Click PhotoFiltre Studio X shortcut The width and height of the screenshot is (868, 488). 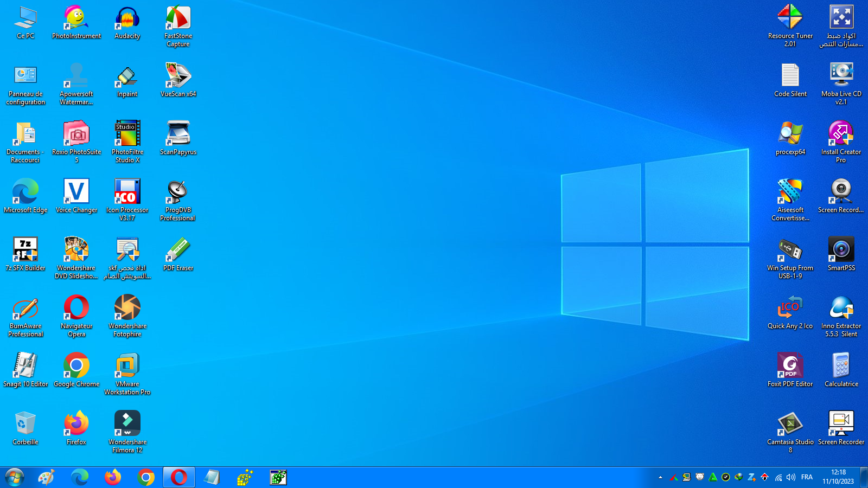127,143
